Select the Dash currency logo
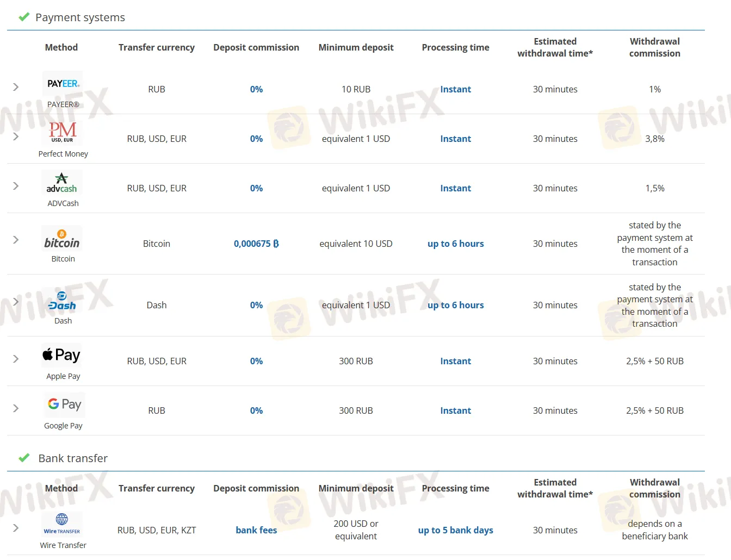 62,300
